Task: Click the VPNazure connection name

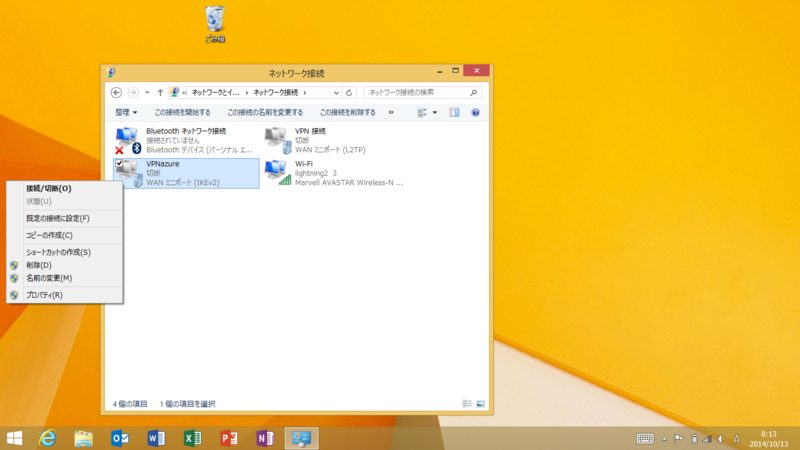Action: [x=163, y=164]
